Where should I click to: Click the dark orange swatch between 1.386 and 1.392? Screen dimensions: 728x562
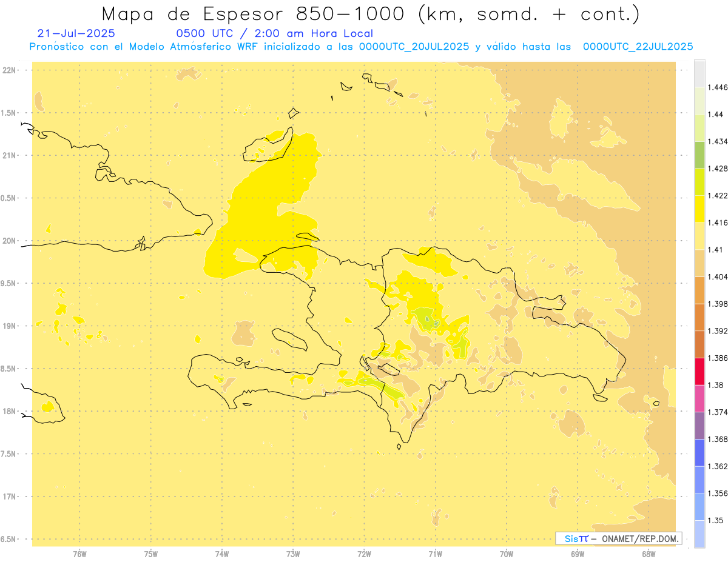tap(699, 344)
